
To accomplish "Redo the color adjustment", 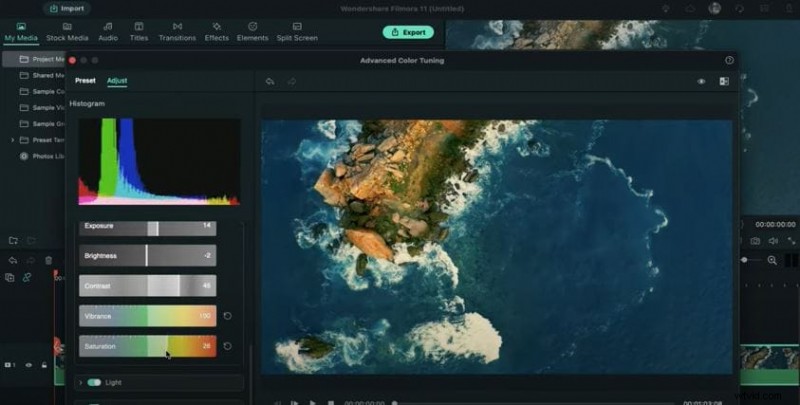I will pyautogui.click(x=291, y=81).
